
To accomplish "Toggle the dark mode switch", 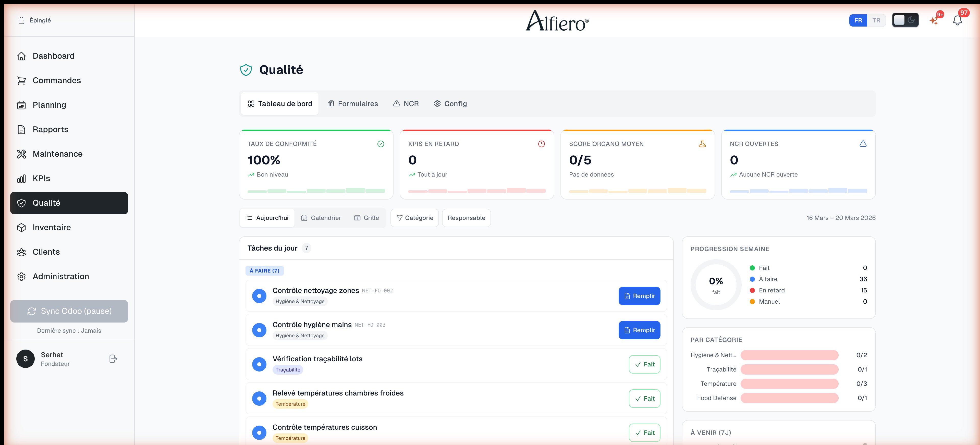I will pos(905,20).
